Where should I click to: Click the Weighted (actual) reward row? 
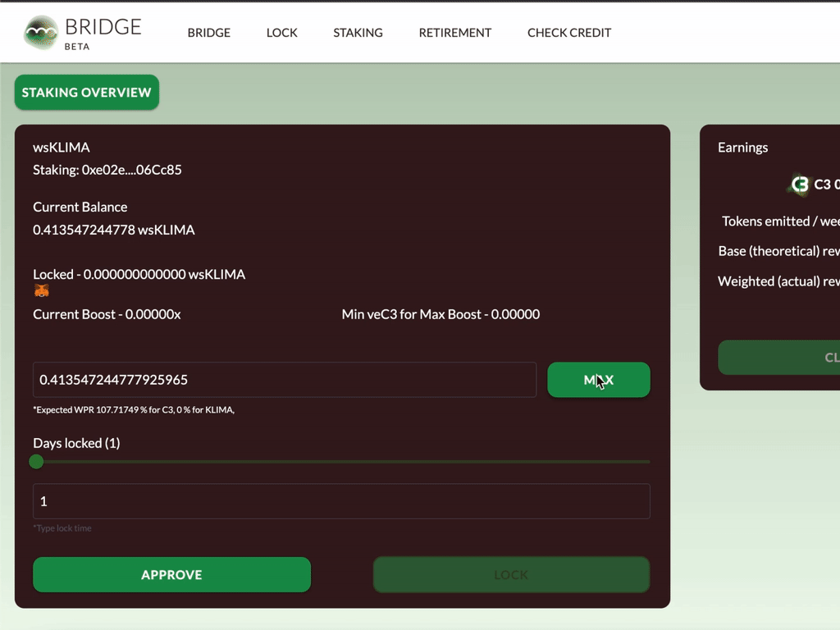(x=779, y=281)
